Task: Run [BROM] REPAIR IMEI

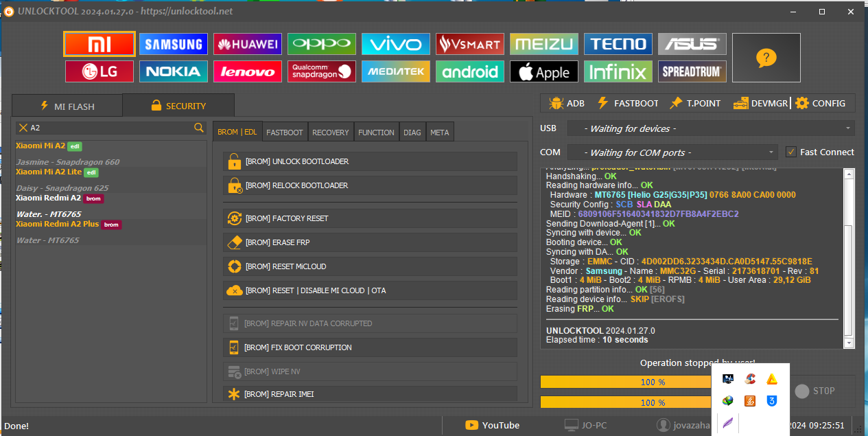Action: 370,394
